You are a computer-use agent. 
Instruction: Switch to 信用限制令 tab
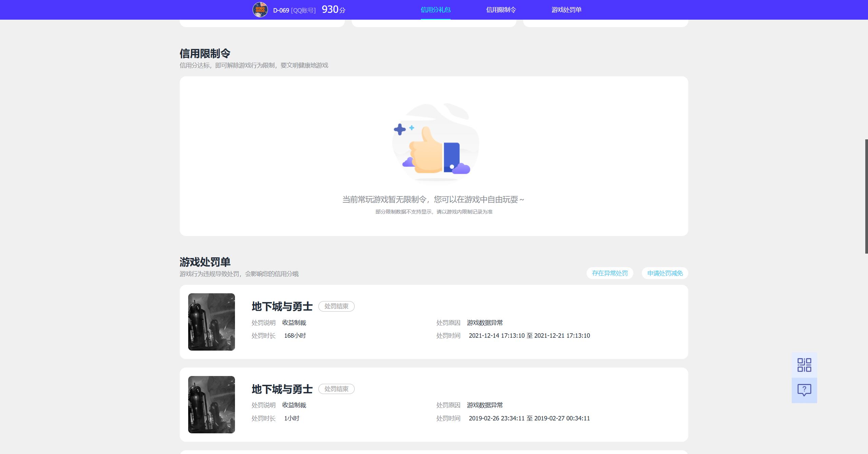501,10
